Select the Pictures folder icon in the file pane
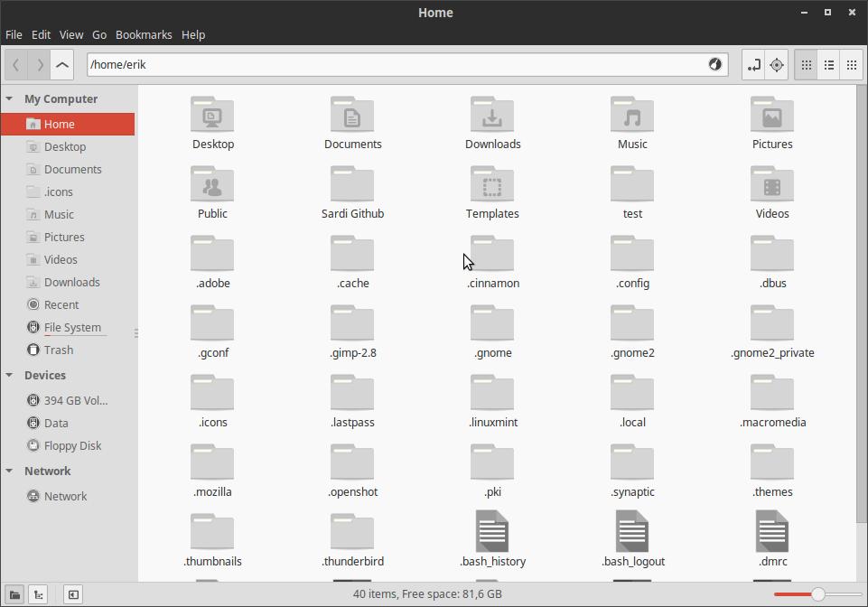This screenshot has width=868, height=607. (x=772, y=114)
